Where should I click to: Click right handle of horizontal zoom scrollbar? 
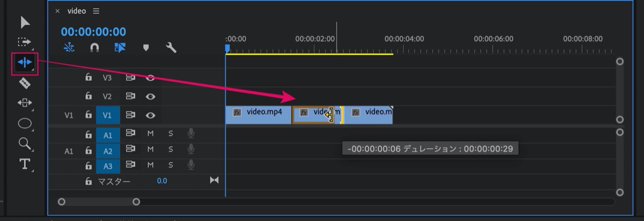pyautogui.click(x=136, y=202)
